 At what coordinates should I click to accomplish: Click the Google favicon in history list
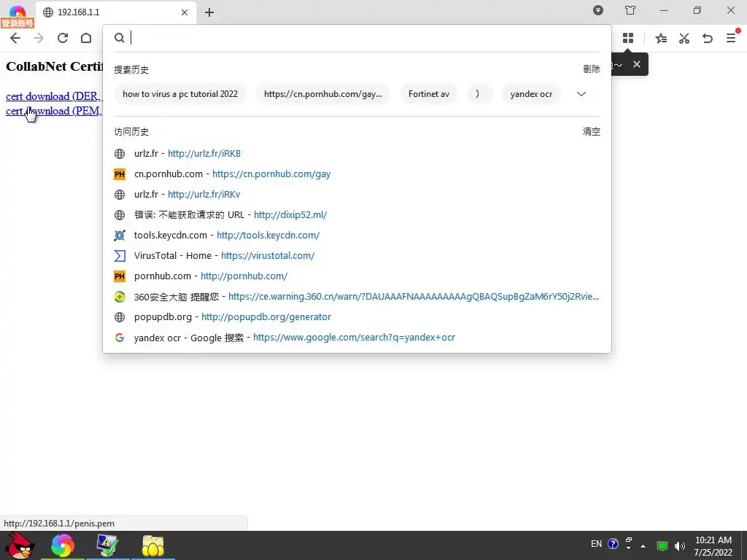[120, 338]
